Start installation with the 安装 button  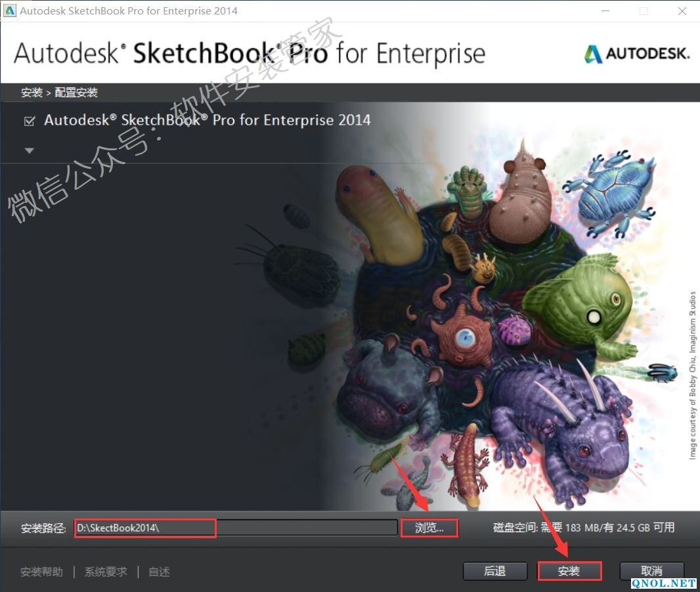click(x=569, y=571)
